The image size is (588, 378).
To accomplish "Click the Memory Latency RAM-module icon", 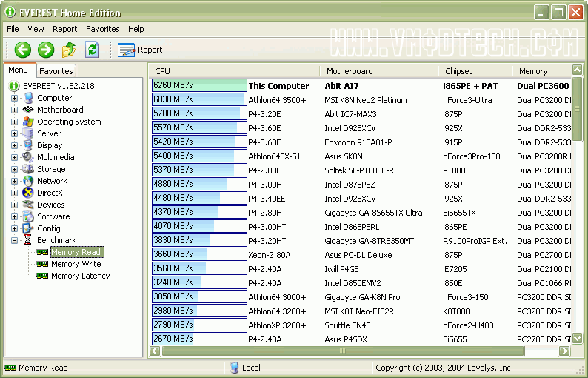I will tap(42, 276).
